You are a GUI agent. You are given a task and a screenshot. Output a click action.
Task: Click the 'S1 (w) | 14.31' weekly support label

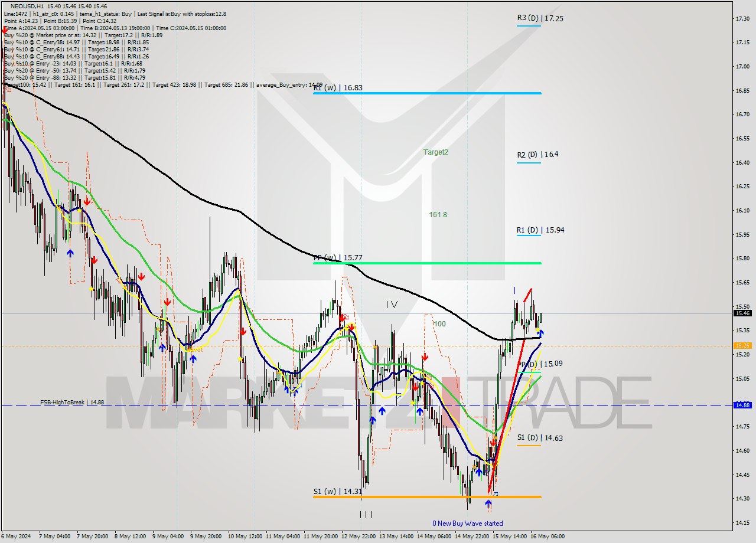pyautogui.click(x=338, y=491)
